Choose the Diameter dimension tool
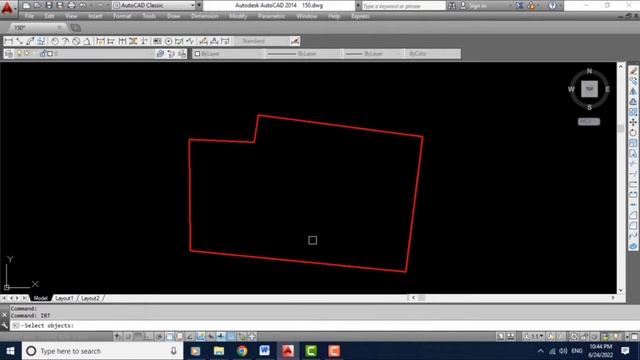Screen dimensions: 640x360 (76, 41)
